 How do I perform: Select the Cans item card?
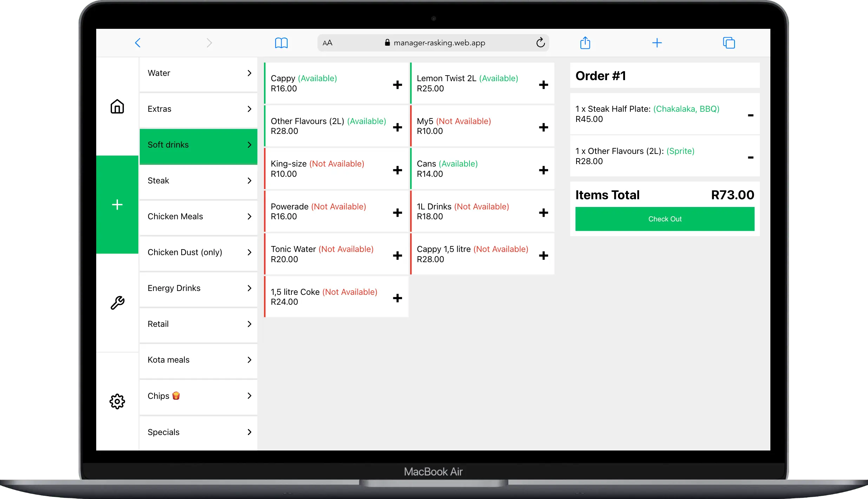click(x=471, y=169)
